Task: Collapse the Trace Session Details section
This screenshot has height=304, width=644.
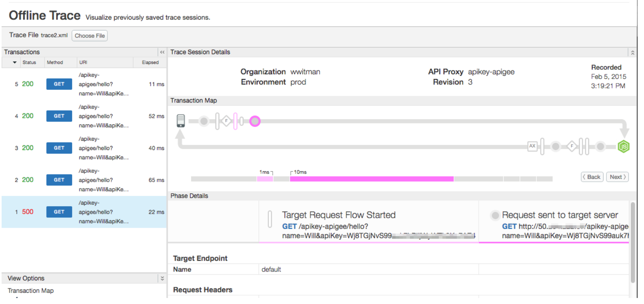Action: click(x=632, y=53)
